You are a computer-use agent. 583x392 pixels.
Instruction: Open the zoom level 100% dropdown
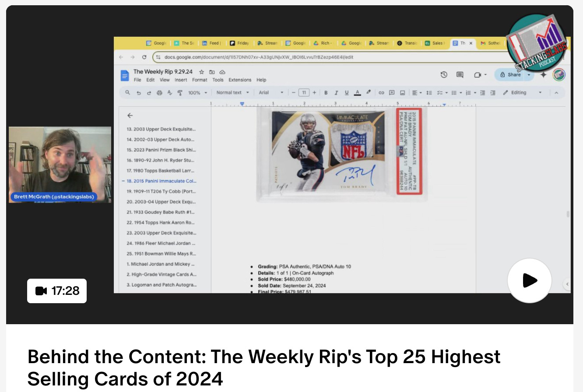pos(198,93)
